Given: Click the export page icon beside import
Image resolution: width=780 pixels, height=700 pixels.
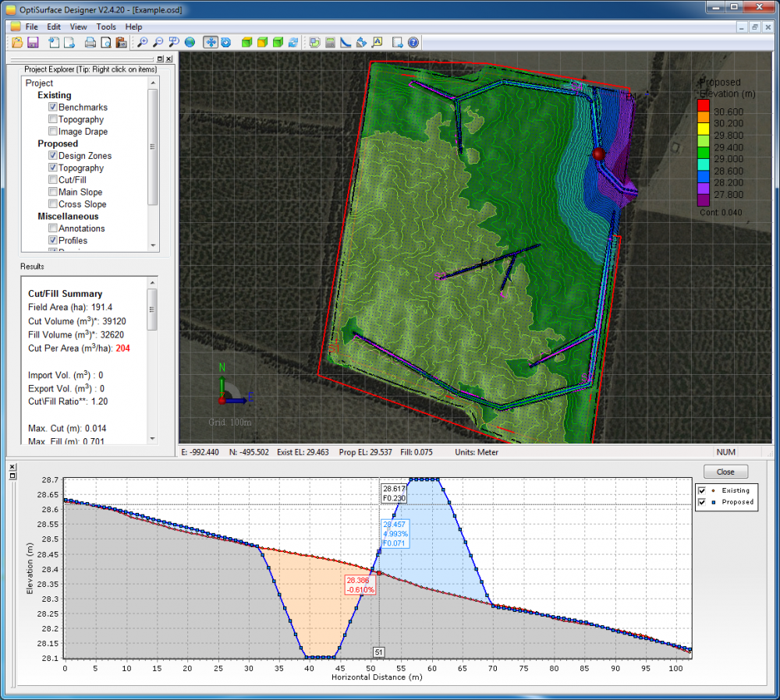Looking at the screenshot, I should point(69,43).
